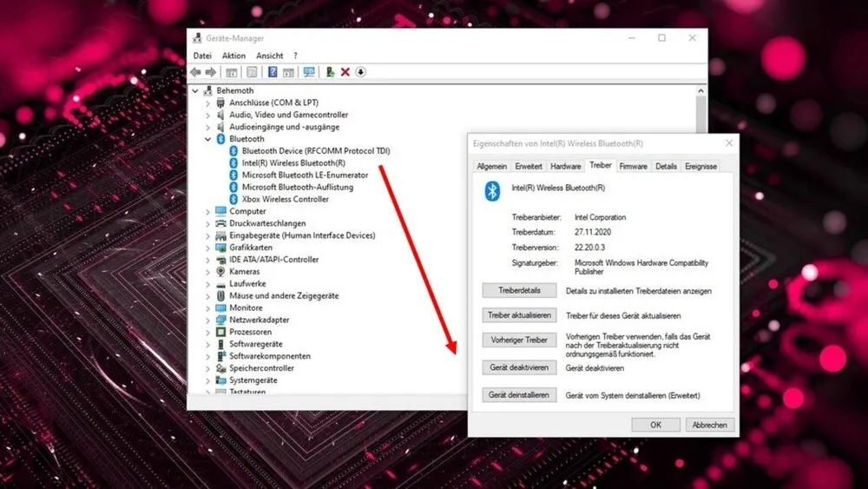Confirm the properties dialog with OK
Screen dimensions: 868x489
pos(656,425)
